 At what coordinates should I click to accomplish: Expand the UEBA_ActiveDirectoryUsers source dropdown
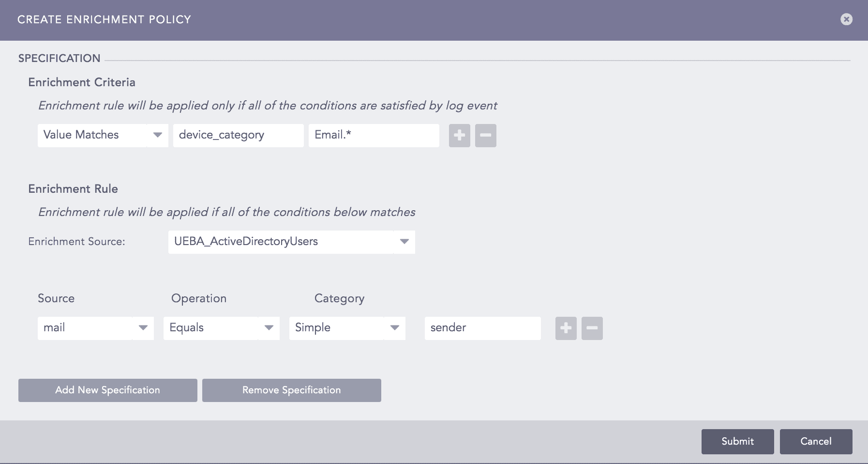[281, 242]
